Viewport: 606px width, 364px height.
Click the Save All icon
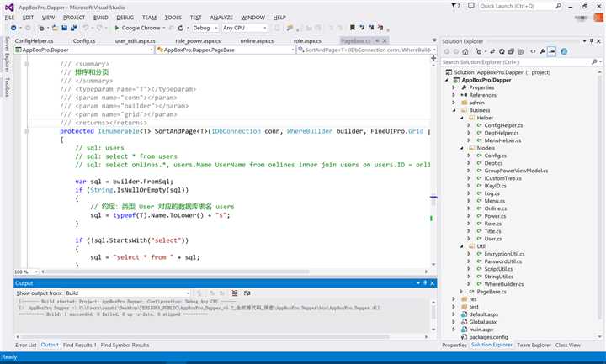point(73,28)
